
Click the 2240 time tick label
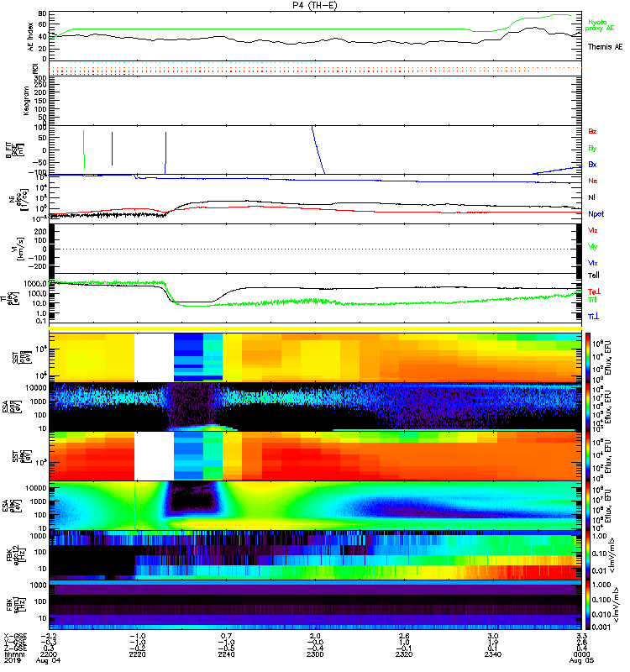[x=226, y=654]
